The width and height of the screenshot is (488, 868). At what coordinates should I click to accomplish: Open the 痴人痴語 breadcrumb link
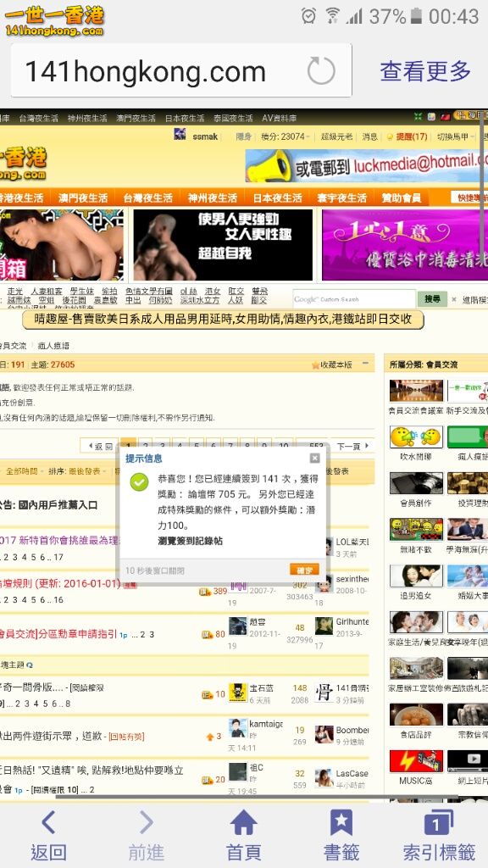pos(53,346)
